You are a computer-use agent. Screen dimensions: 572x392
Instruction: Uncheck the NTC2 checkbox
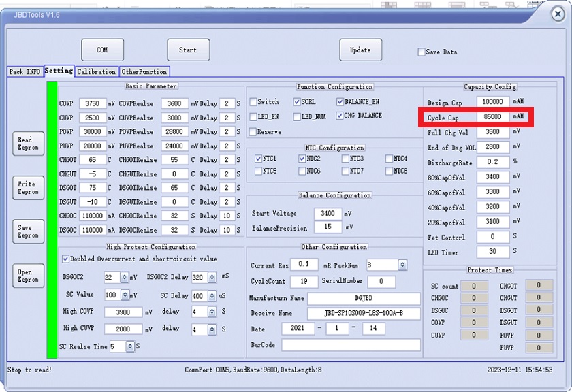coord(302,159)
